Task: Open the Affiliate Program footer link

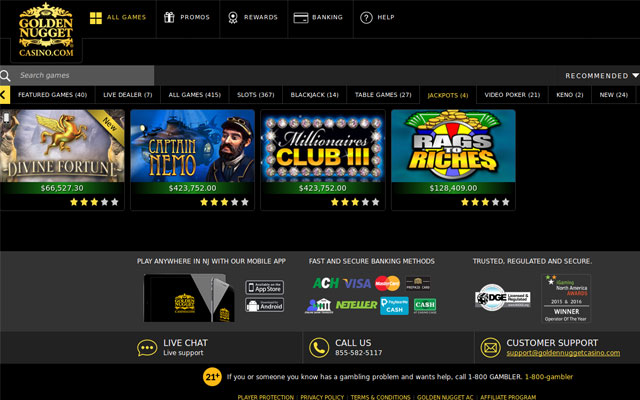Action: [508, 397]
